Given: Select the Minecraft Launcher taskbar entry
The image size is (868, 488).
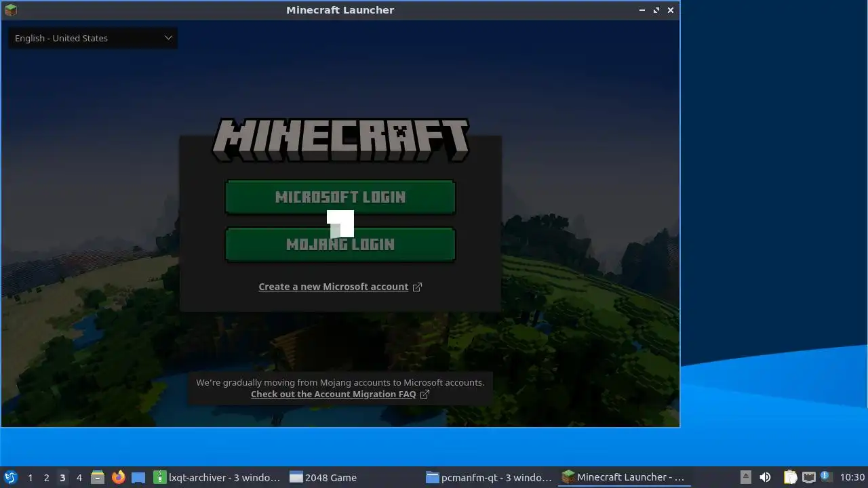Looking at the screenshot, I should point(625,477).
